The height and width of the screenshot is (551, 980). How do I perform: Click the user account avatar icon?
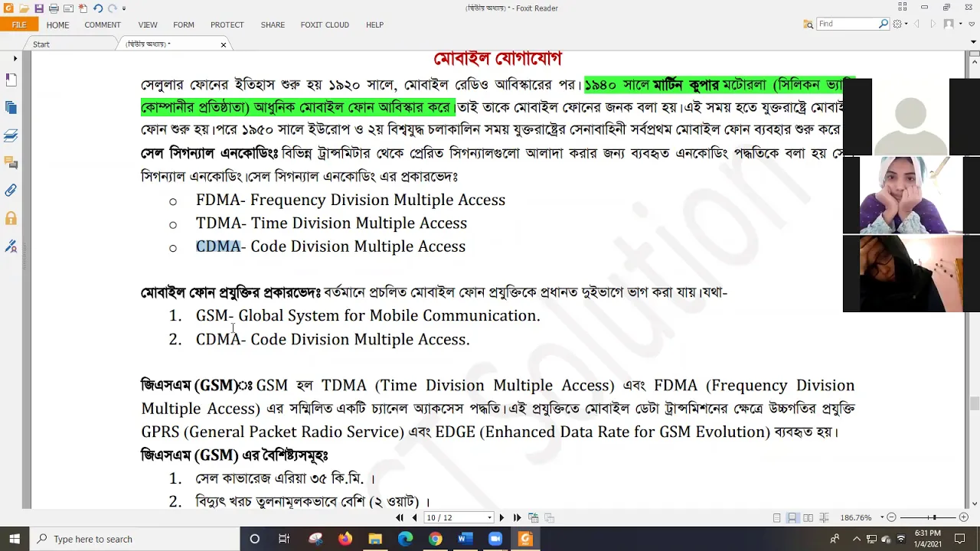point(949,24)
